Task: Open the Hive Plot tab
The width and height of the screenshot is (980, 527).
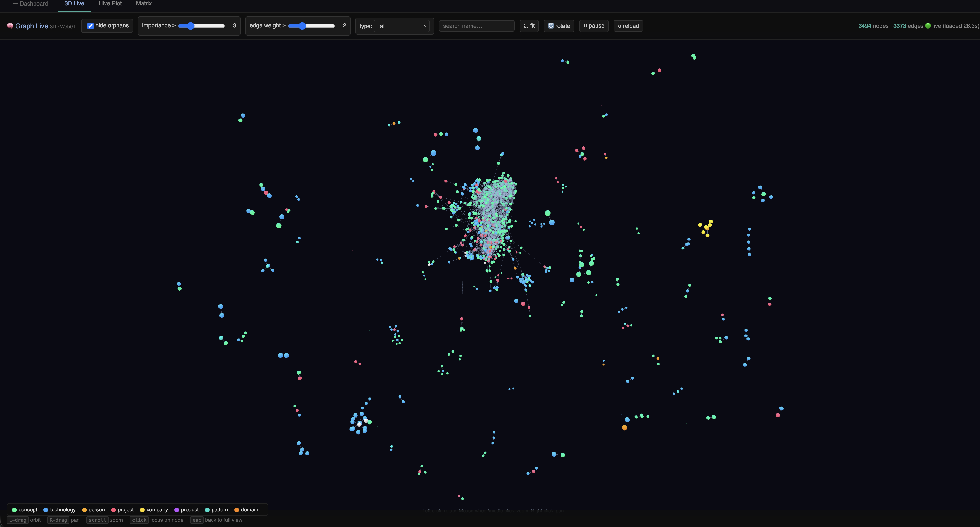Action: (110, 3)
